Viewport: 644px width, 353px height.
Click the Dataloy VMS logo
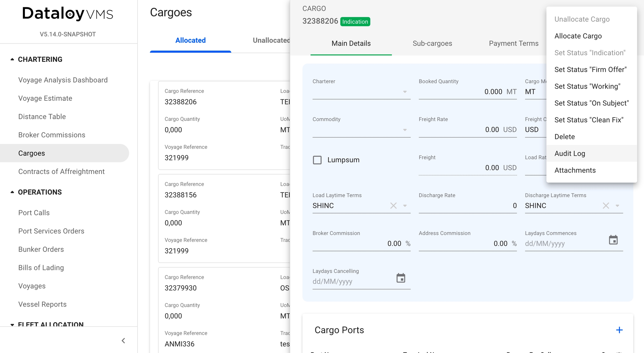pos(68,14)
